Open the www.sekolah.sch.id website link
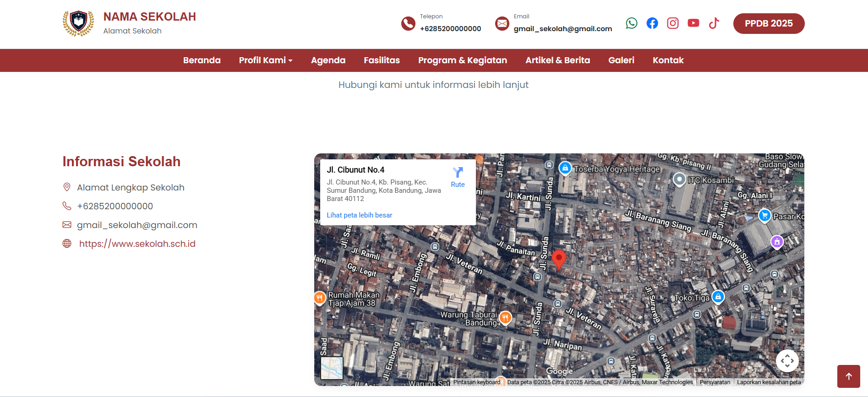The height and width of the screenshot is (397, 868). 137,244
